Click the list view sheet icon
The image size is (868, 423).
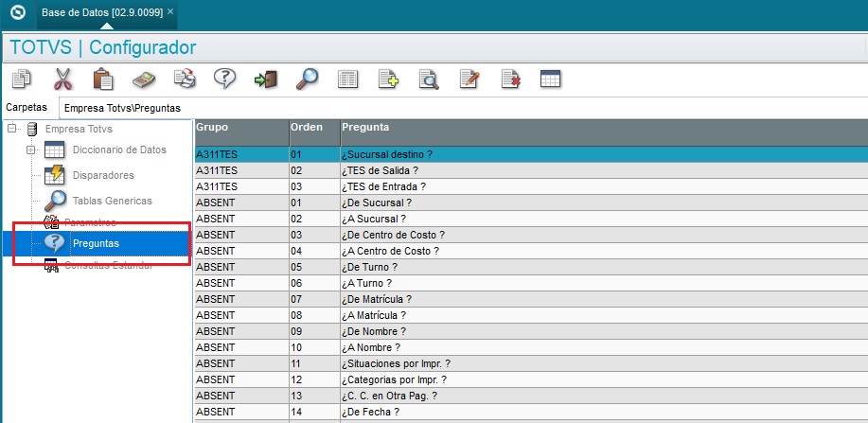click(347, 79)
